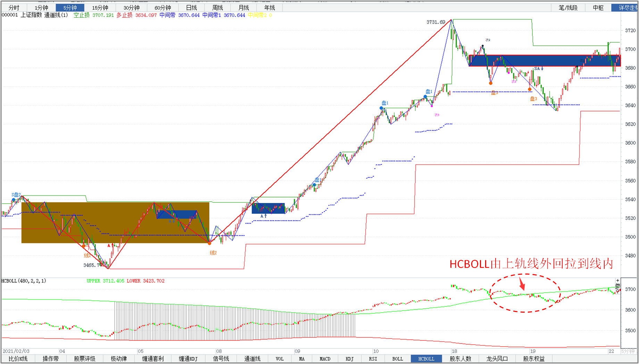The height and width of the screenshot is (364, 639).
Task: Open the 股票评级 tab
Action: pyautogui.click(x=84, y=359)
